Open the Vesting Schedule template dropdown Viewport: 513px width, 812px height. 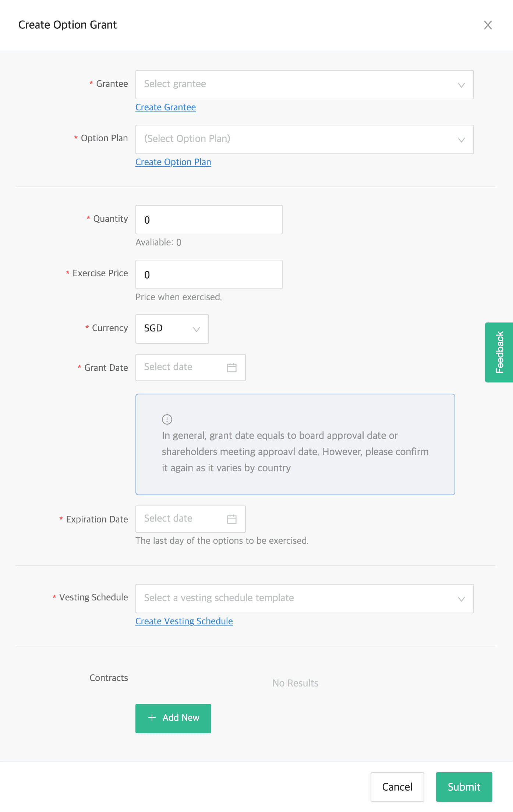click(x=304, y=599)
